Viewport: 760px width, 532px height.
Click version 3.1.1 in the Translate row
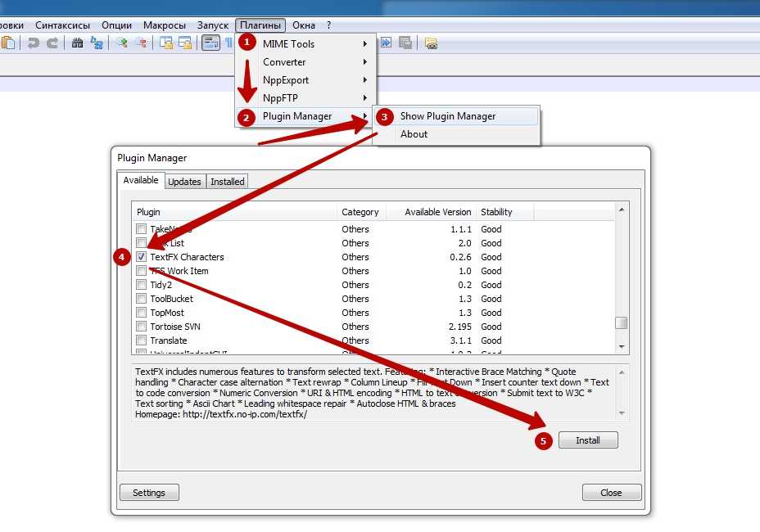coord(460,340)
